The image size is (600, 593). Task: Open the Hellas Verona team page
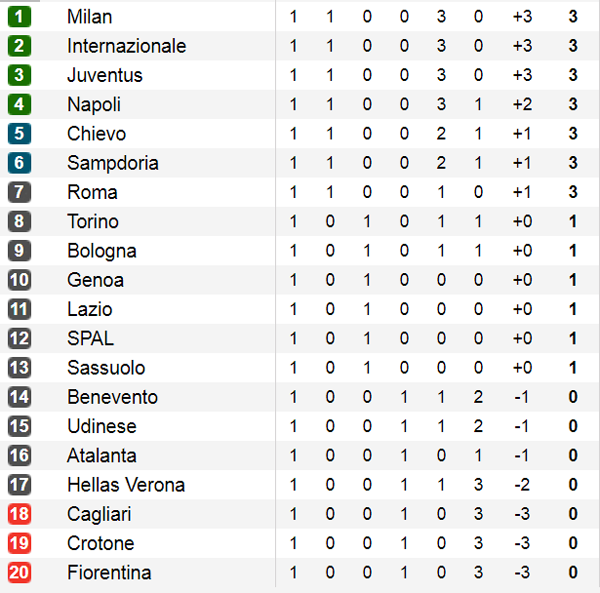(126, 485)
